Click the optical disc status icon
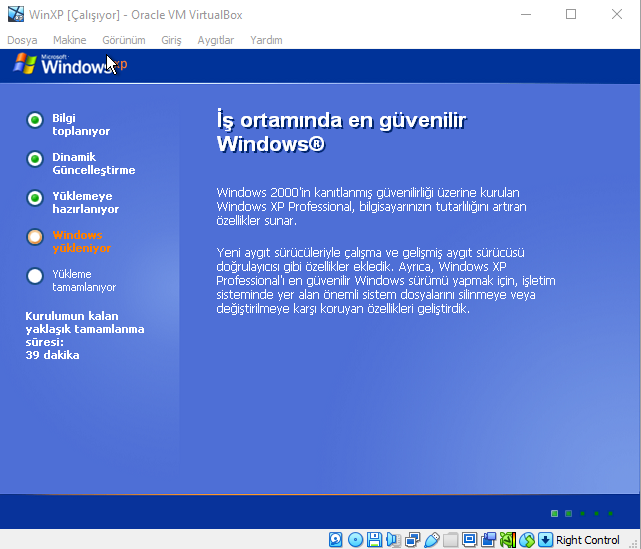Image resolution: width=641 pixels, height=549 pixels. (355, 540)
